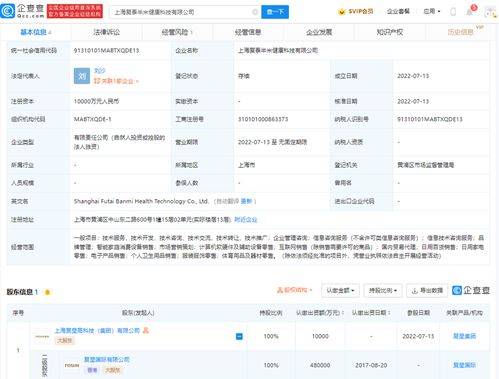Select subscription date 2017-08-20 cell
499x379 pixels.
pyautogui.click(x=371, y=365)
